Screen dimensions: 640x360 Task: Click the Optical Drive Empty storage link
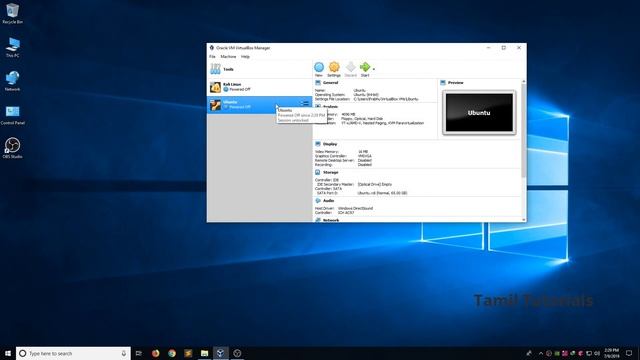tap(375, 184)
